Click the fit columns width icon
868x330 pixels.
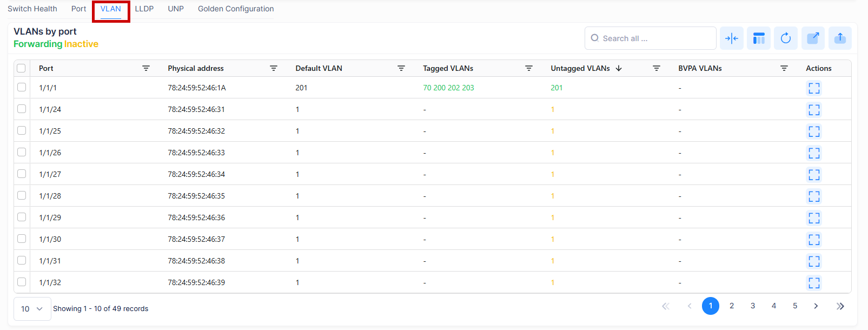click(x=731, y=38)
